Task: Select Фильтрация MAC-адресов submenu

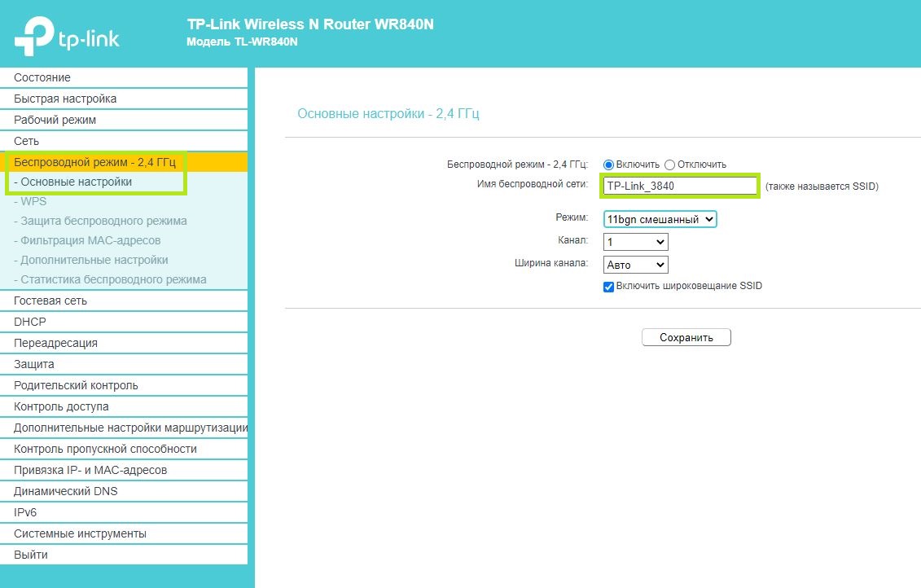Action: pyautogui.click(x=90, y=240)
